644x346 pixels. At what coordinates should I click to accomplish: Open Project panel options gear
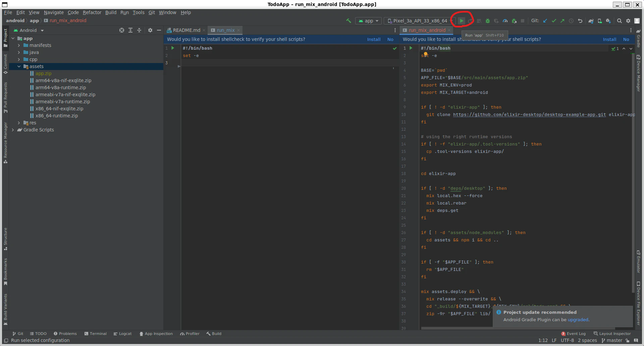pyautogui.click(x=150, y=30)
